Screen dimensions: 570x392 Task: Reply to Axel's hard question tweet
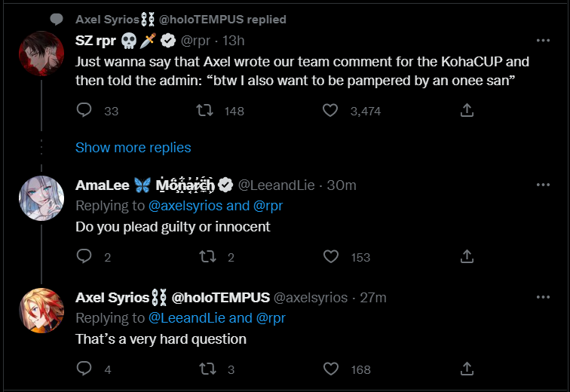click(84, 369)
